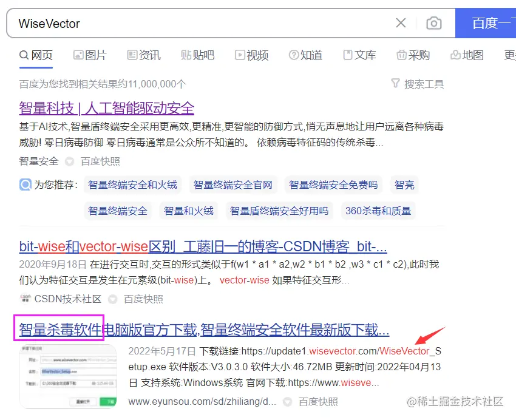Select suggestion 智量和火绒
Image resolution: width=516 pixels, height=420 pixels.
[189, 211]
